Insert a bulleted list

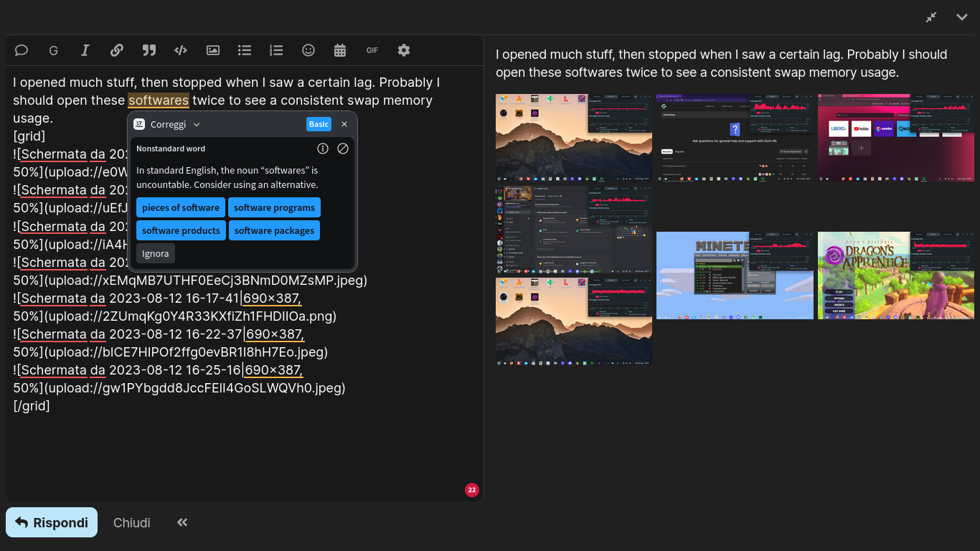[x=245, y=50]
